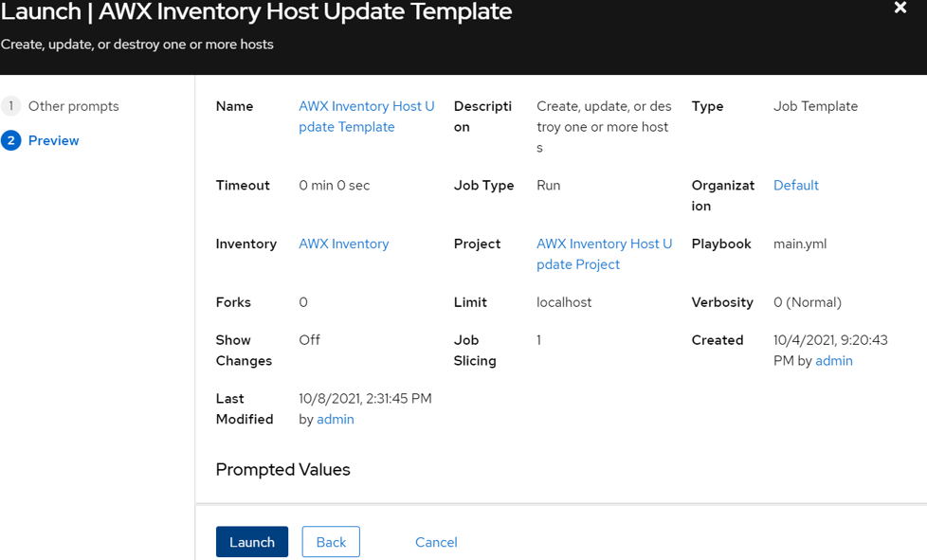Open the admin link under Last Modified
The height and width of the screenshot is (560, 927).
pos(336,420)
